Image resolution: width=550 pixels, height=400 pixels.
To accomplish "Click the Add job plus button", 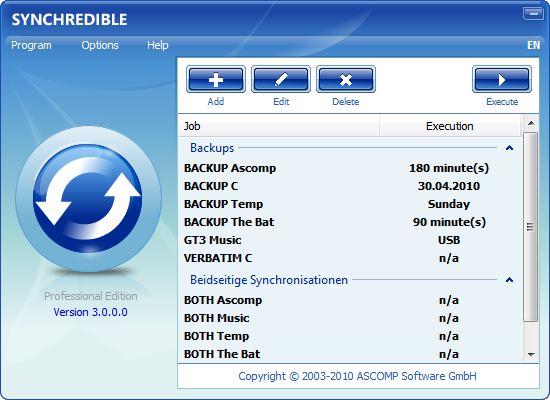I will [x=216, y=79].
